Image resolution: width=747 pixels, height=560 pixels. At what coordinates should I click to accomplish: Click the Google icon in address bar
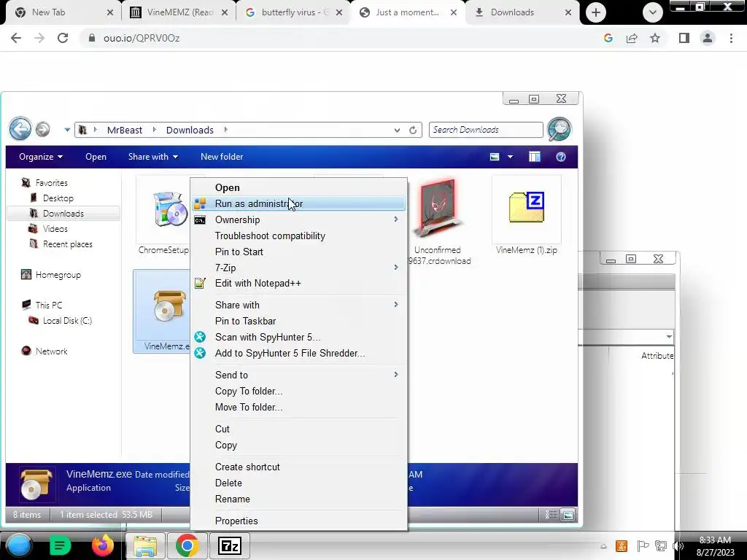point(608,38)
